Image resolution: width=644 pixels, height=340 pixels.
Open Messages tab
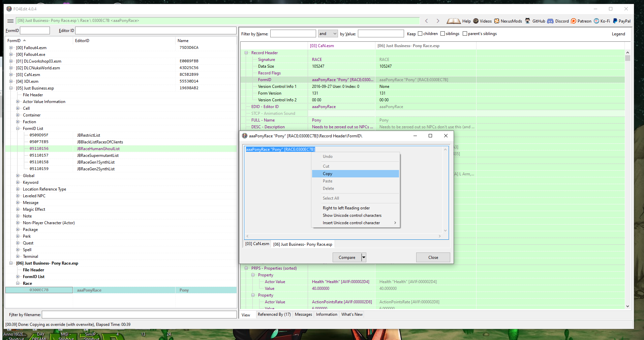pyautogui.click(x=303, y=314)
